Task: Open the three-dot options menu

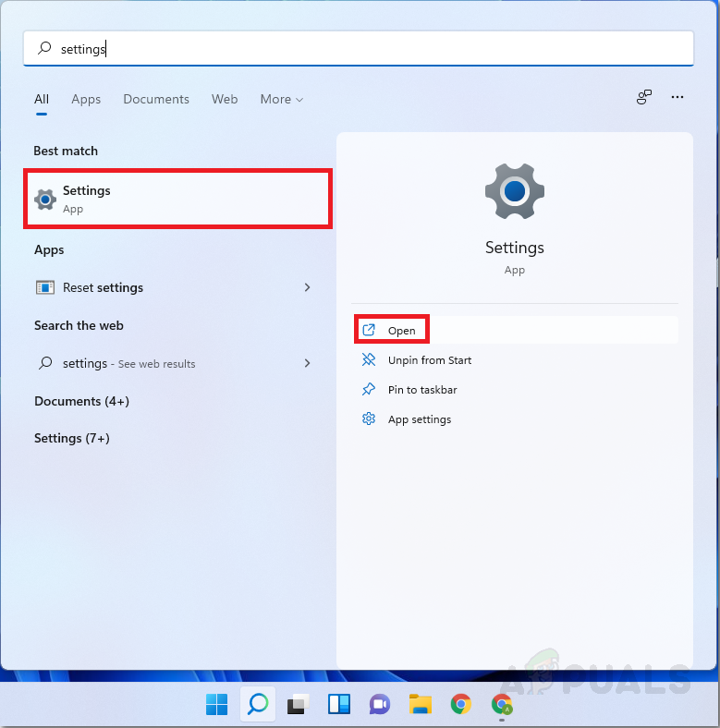Action: pyautogui.click(x=677, y=97)
